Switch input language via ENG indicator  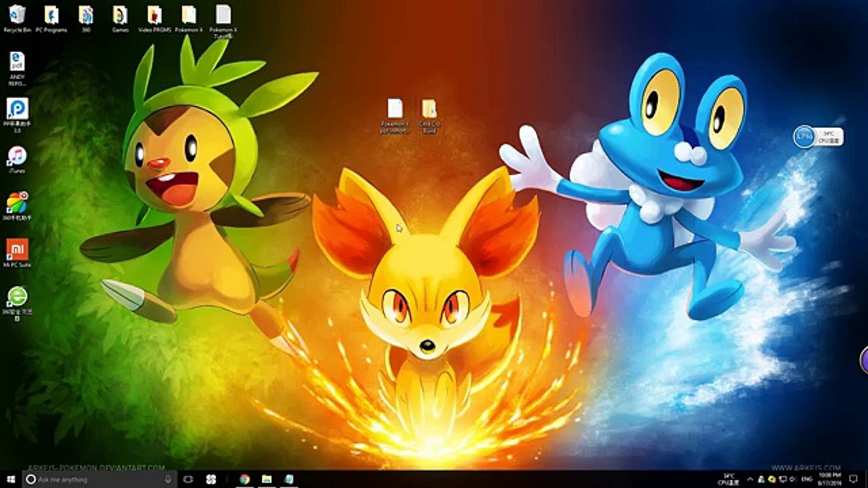click(807, 479)
